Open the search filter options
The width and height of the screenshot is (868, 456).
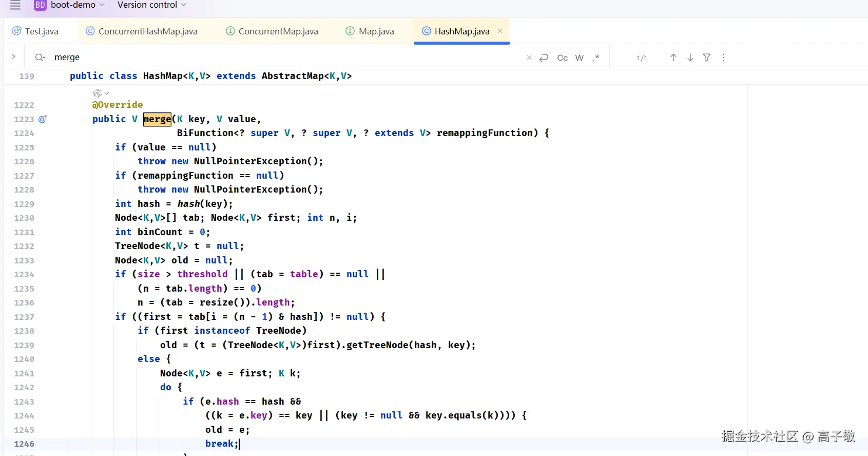coord(707,58)
